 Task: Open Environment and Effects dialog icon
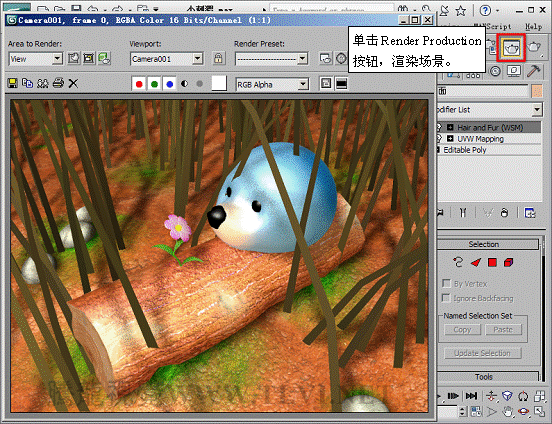(x=341, y=58)
